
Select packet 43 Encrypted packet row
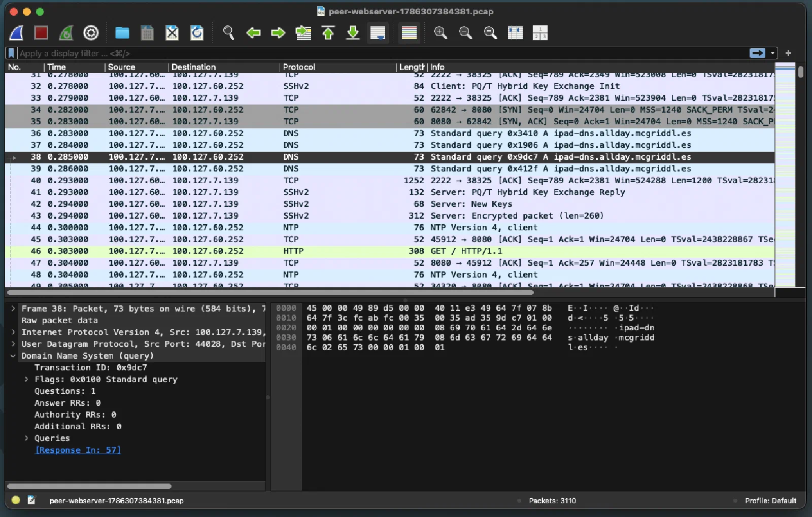coord(390,216)
